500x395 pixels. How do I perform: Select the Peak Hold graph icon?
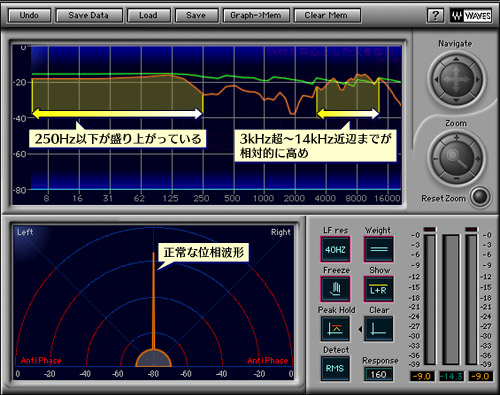(335, 329)
